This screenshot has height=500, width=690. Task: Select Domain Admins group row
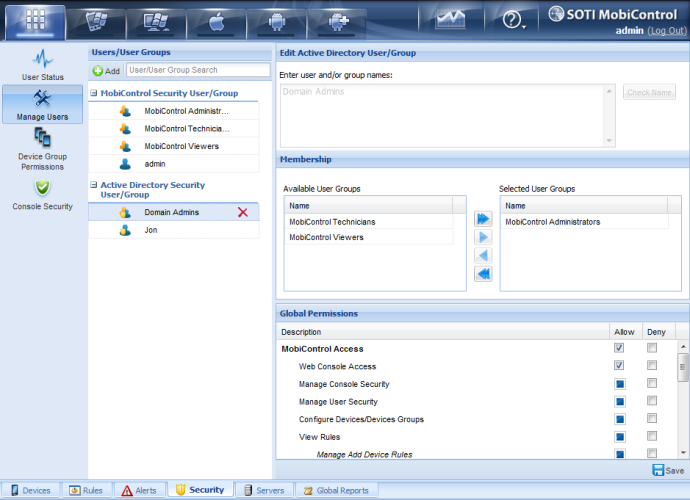point(174,212)
